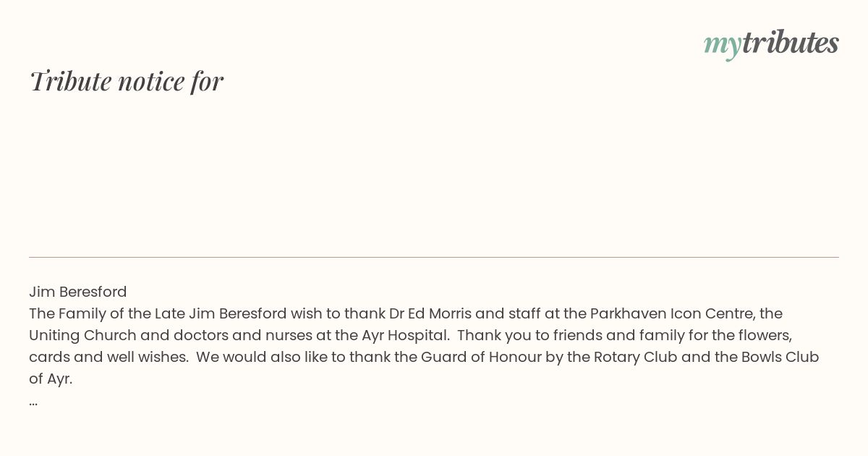Viewport: 868px width, 456px height.
Task: Click "of Ayr." on the last line
Action: point(51,379)
